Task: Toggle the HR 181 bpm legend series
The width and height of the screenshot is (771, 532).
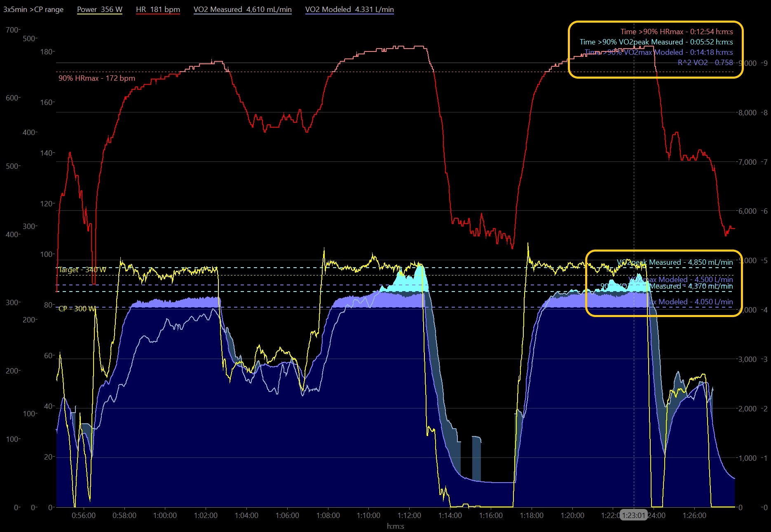Action: pyautogui.click(x=158, y=9)
